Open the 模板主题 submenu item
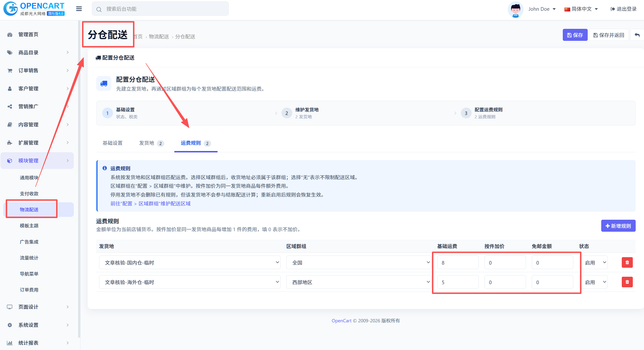 29,226
